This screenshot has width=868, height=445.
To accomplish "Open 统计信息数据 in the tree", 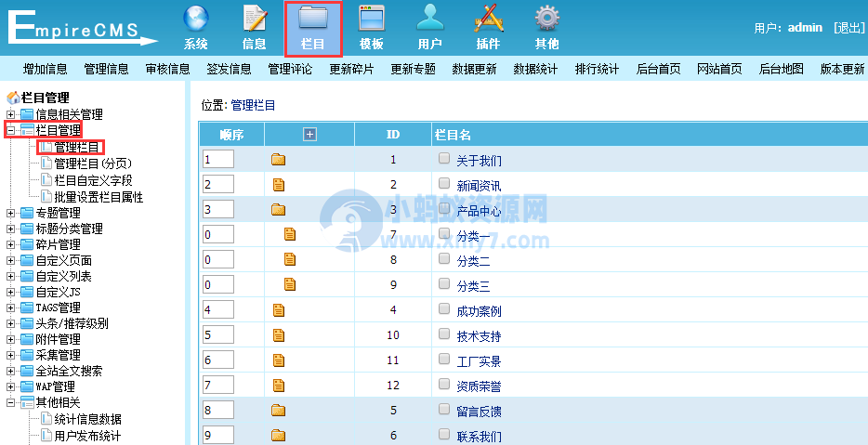I will (88, 419).
